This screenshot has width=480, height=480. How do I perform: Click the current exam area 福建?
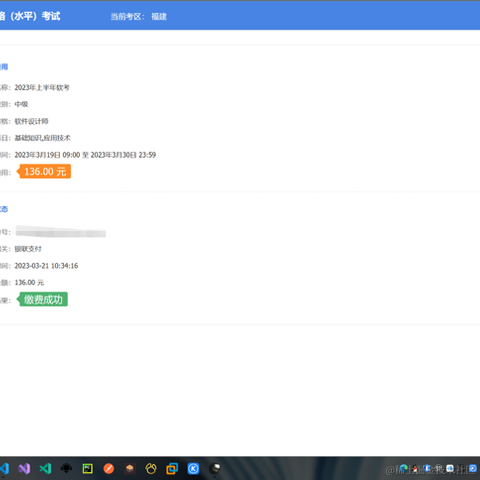(x=159, y=16)
